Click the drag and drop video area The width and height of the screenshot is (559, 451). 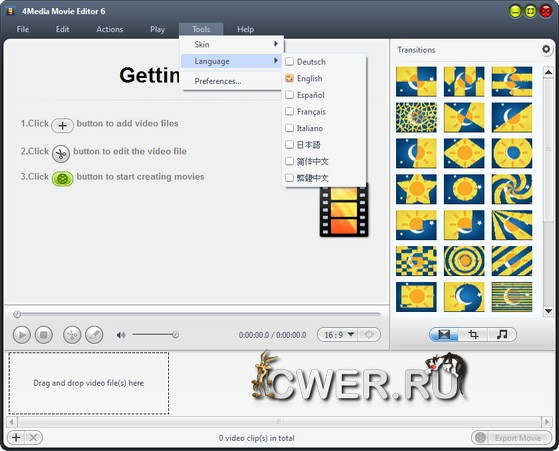tap(89, 383)
